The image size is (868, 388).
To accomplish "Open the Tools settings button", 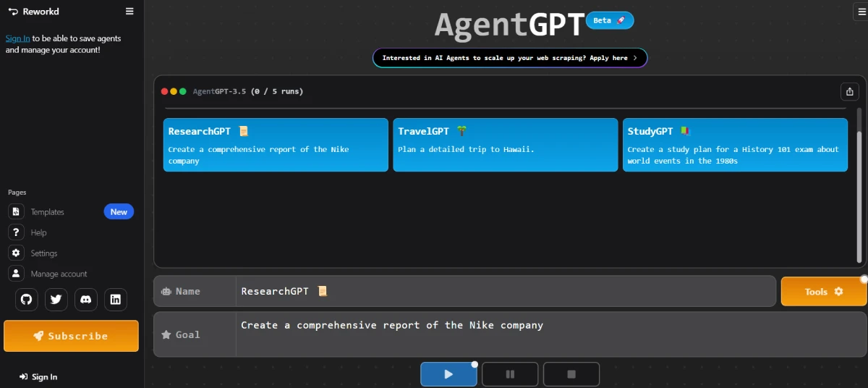I will pyautogui.click(x=823, y=292).
